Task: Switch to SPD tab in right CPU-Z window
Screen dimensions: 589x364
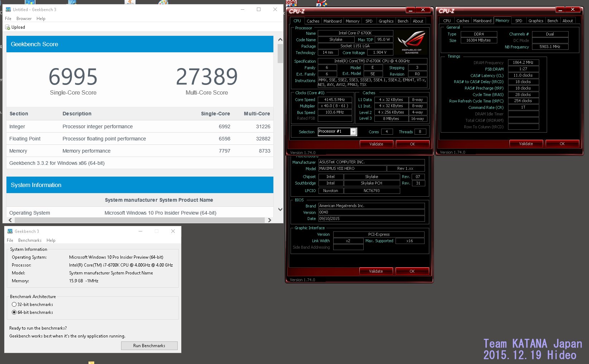Action: point(518,21)
